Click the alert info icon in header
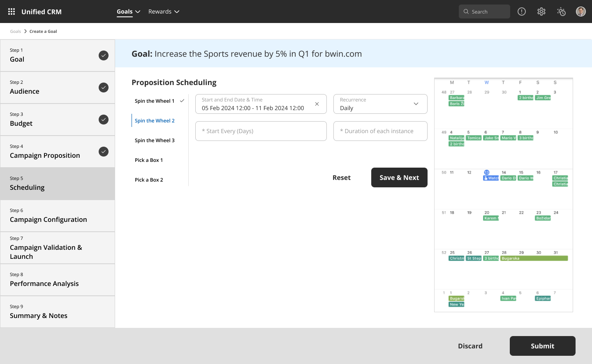This screenshot has height=364, width=592. [x=522, y=12]
